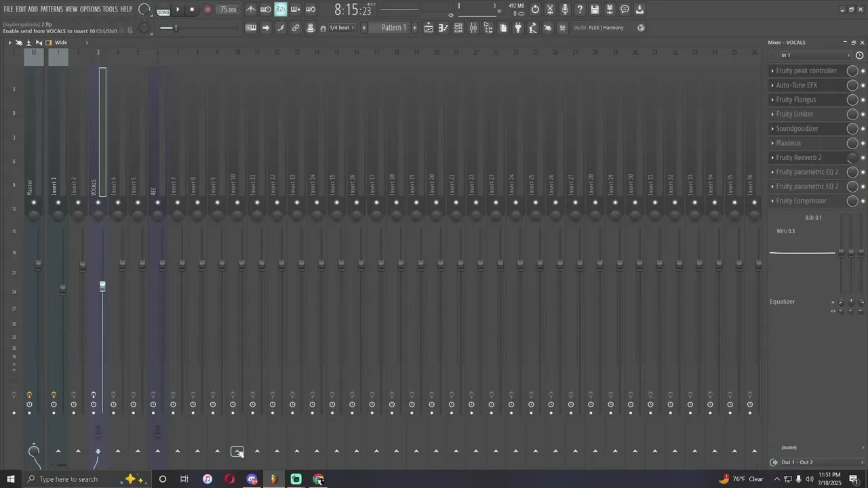The width and height of the screenshot is (868, 488).
Task: Click the undo history icon
Action: click(535, 9)
